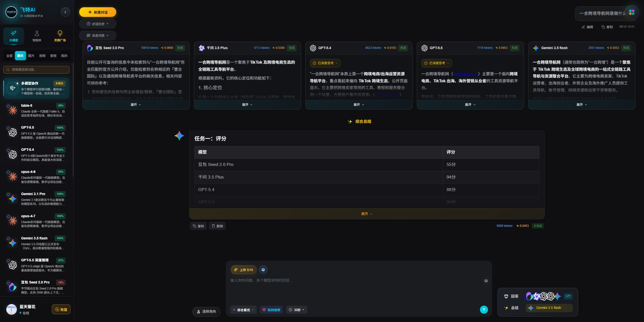Click the 豆包 Seed 2.0 Pro card icon
The height and width of the screenshot is (322, 644).
(x=90, y=48)
